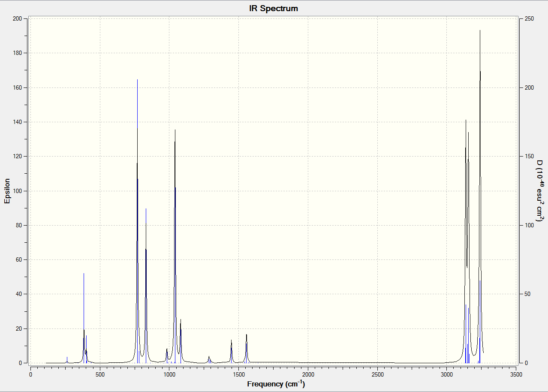
Task: Click the small peak near 1450 cm-1
Action: click(231, 351)
